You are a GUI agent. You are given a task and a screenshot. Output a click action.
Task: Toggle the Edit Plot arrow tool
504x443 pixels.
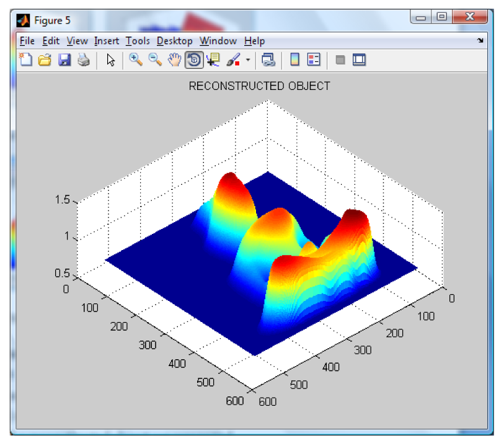click(x=111, y=60)
